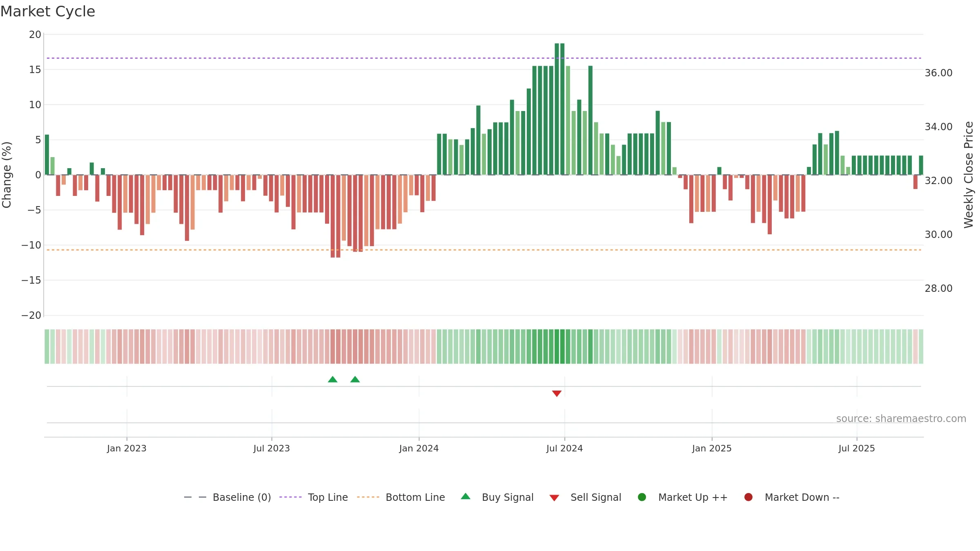The width and height of the screenshot is (980, 551).
Task: Click the grey dashed Baseline legend sample
Action: pyautogui.click(x=195, y=497)
